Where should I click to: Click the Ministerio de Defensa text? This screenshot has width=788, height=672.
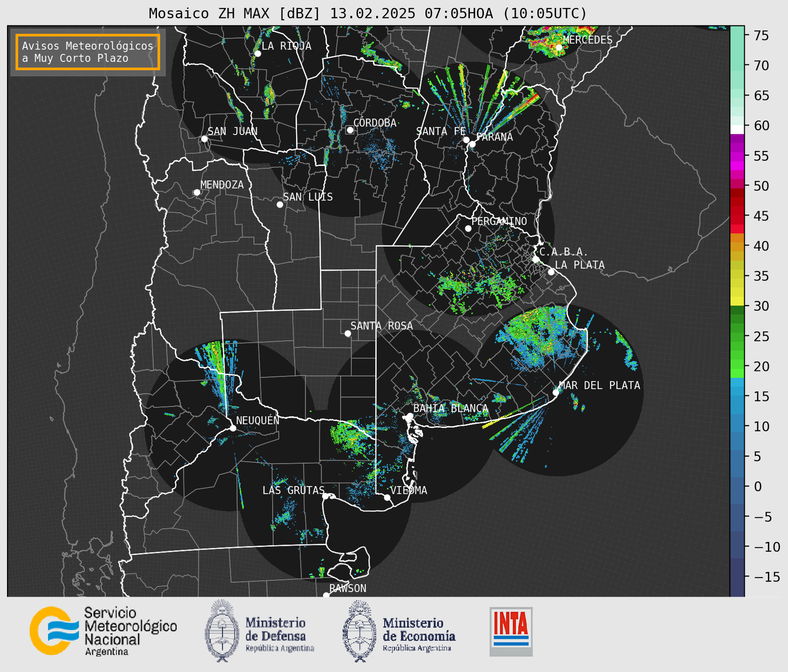(x=280, y=634)
